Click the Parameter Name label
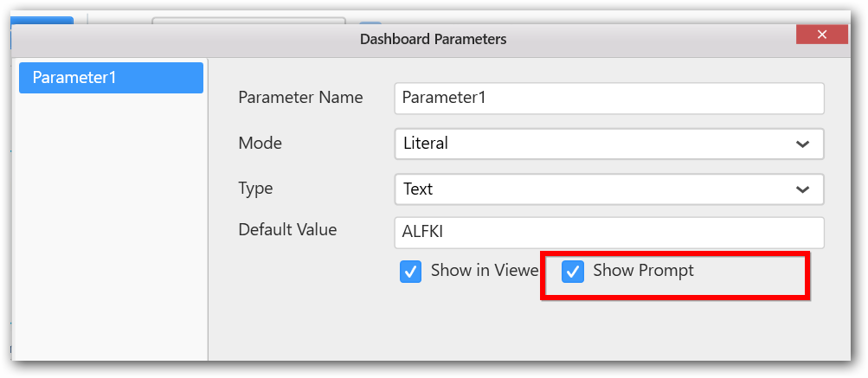This screenshot has width=868, height=378. (x=300, y=98)
